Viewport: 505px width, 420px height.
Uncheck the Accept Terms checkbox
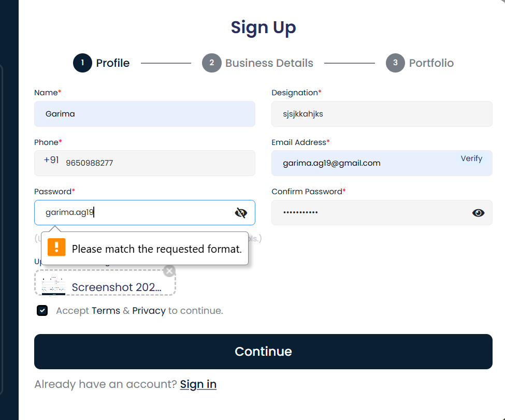point(42,311)
